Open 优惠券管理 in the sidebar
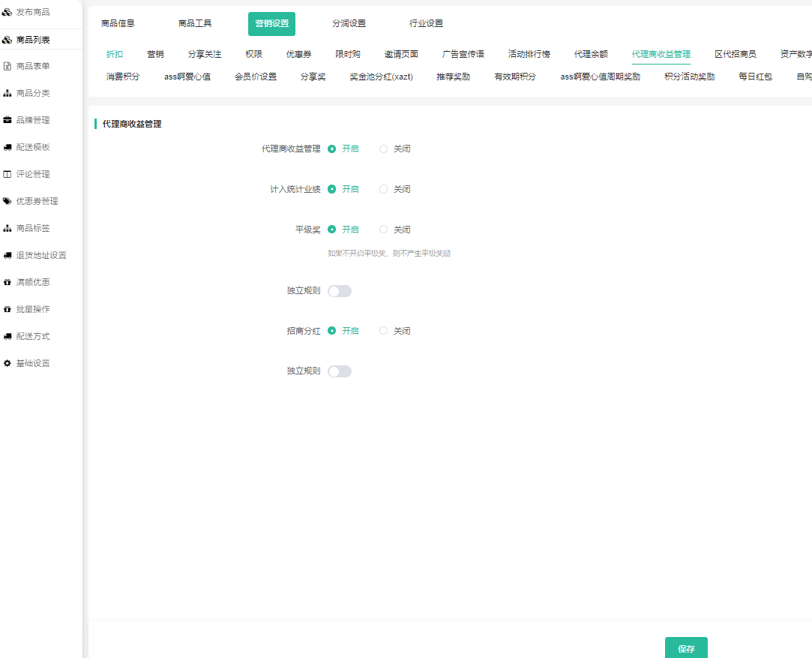Viewport: 812px width, 658px height. (x=37, y=201)
